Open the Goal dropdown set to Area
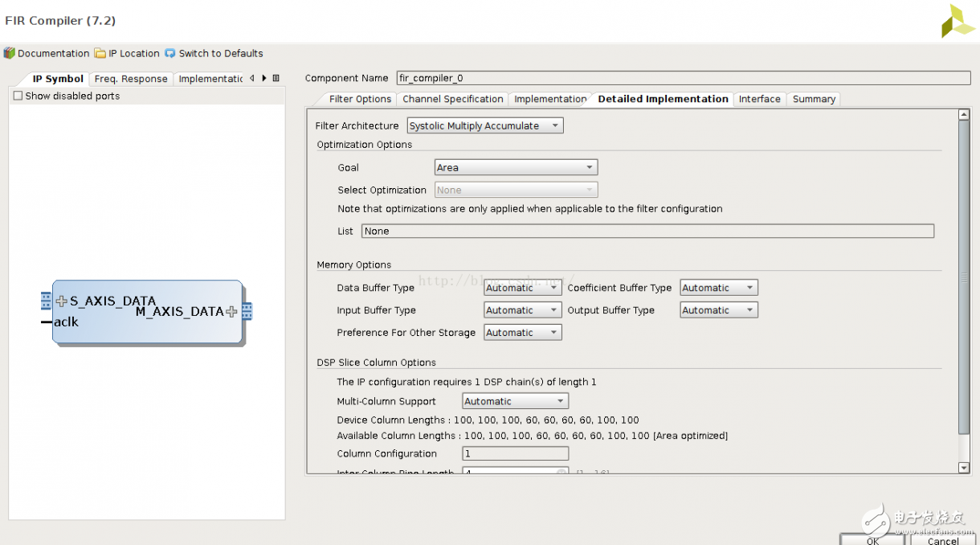This screenshot has width=980, height=545. point(516,167)
